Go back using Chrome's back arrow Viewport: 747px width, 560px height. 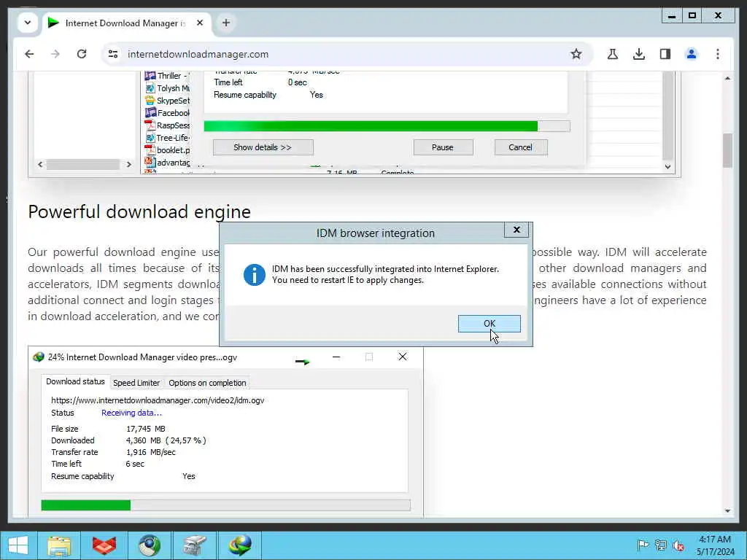tap(29, 54)
